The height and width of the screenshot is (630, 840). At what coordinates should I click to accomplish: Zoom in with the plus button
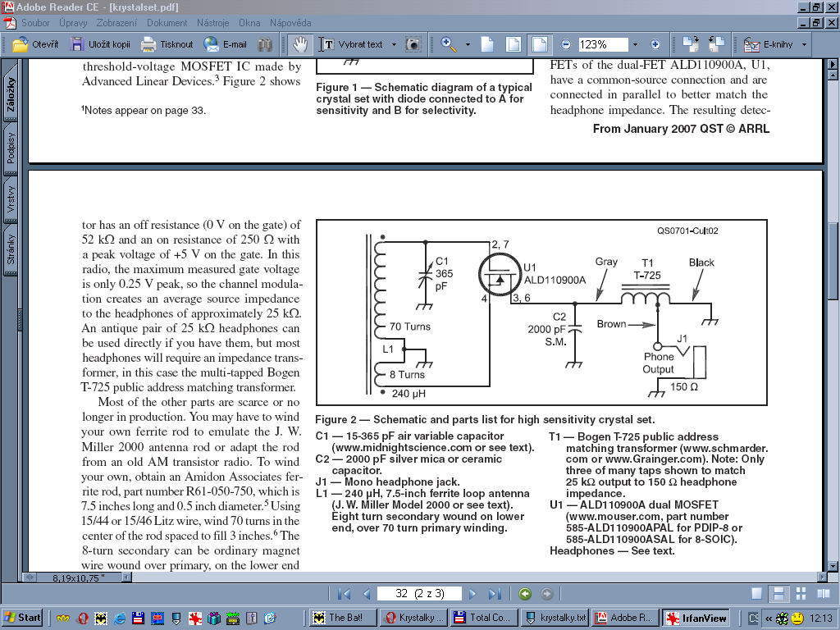point(655,44)
